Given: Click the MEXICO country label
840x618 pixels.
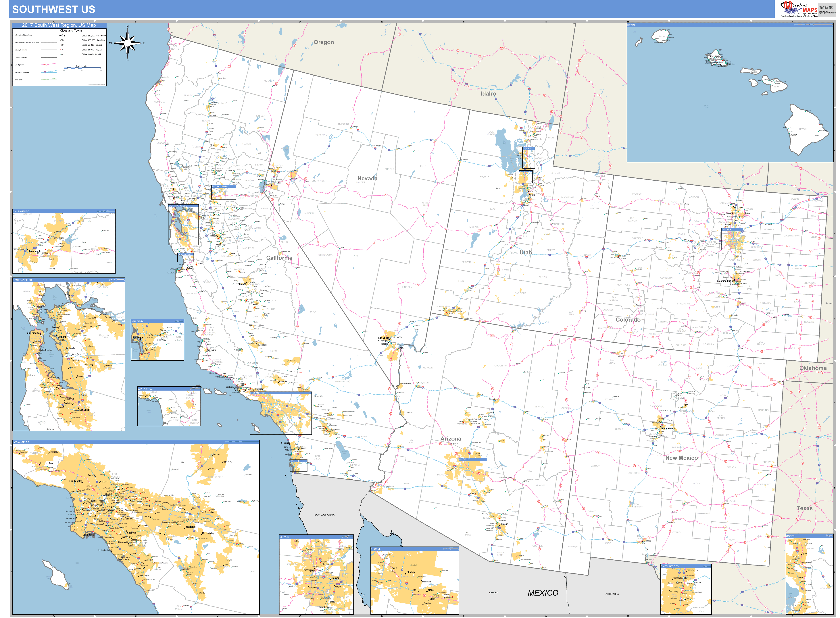Looking at the screenshot, I should [543, 593].
